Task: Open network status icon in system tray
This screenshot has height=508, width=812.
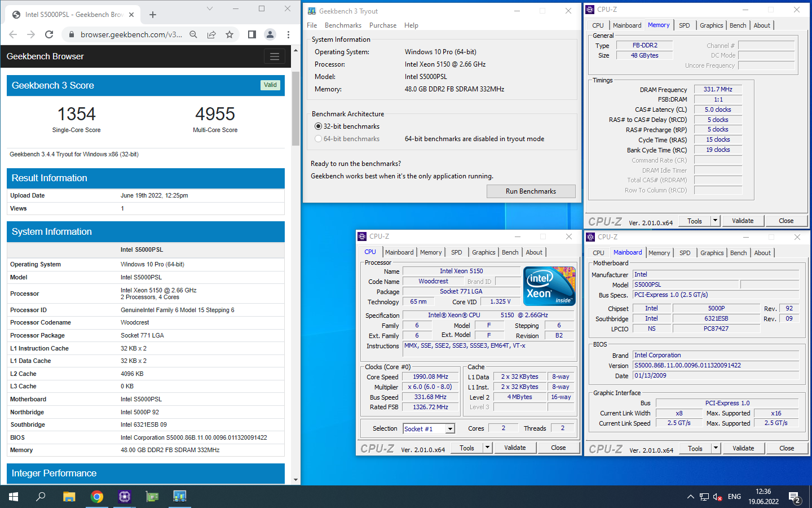Action: click(704, 497)
